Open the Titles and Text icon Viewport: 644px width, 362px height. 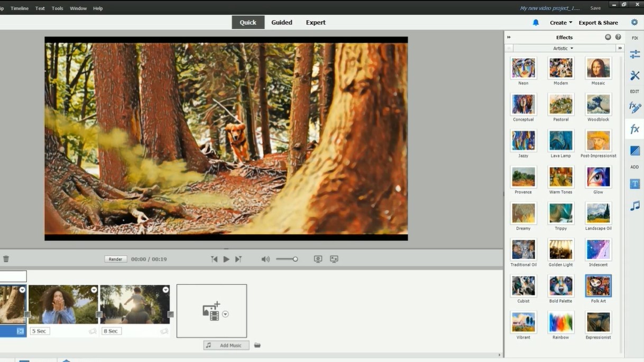pos(634,184)
